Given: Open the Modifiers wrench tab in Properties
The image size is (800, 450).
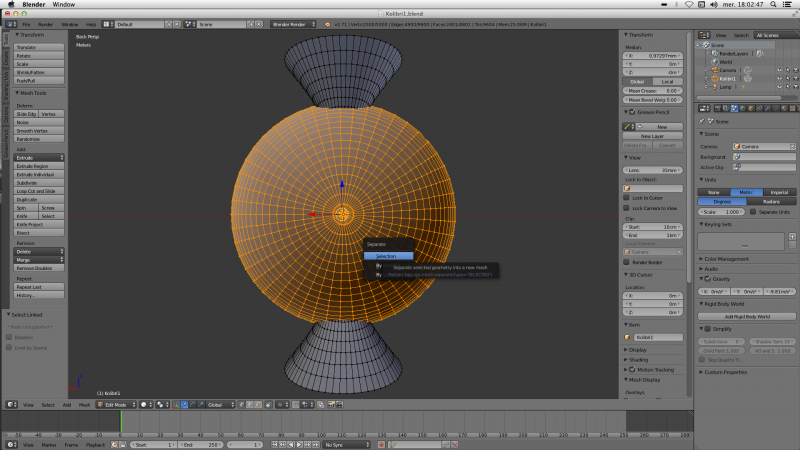Looking at the screenshot, I should (x=767, y=108).
